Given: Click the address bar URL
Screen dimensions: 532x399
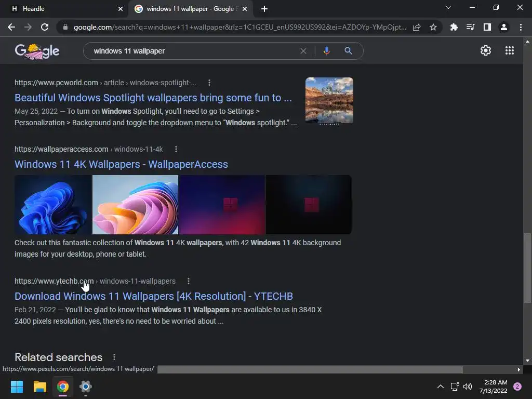Looking at the screenshot, I should (x=240, y=27).
